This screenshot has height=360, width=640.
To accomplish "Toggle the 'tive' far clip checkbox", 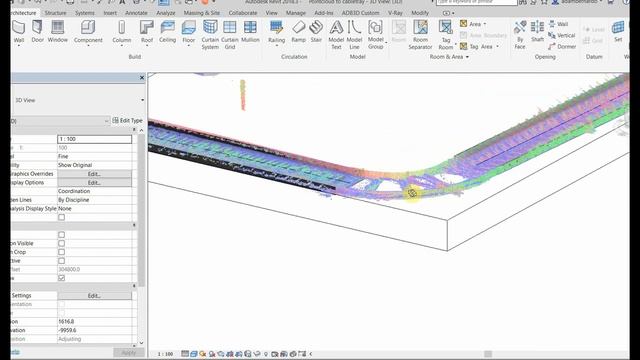I will (61, 261).
